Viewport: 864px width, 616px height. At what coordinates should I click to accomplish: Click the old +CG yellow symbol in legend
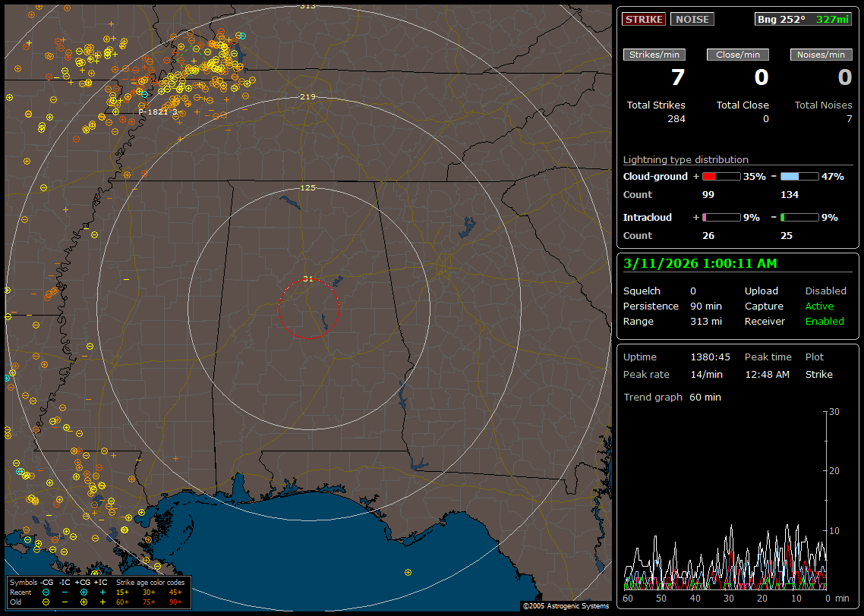tap(84, 602)
